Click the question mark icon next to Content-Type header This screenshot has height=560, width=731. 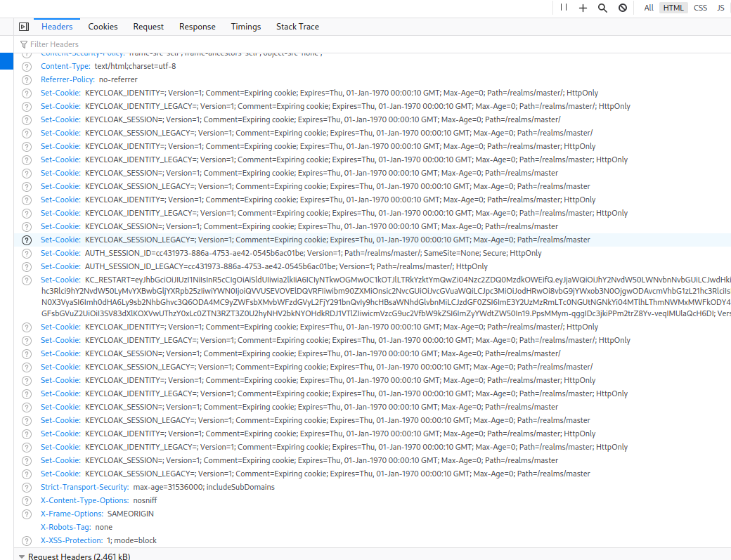pos(26,66)
